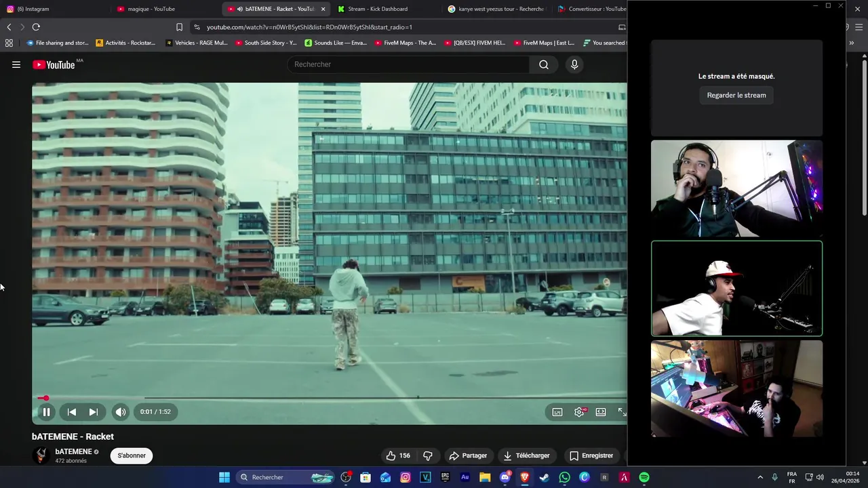Open the [QB/ESX] FIVEM HEL bookmark
The width and height of the screenshot is (868, 488).
475,43
